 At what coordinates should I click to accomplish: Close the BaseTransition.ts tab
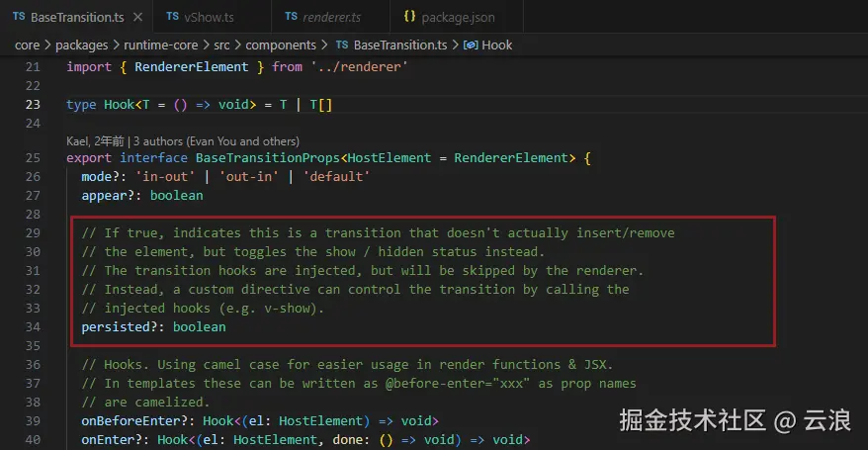coord(137,17)
